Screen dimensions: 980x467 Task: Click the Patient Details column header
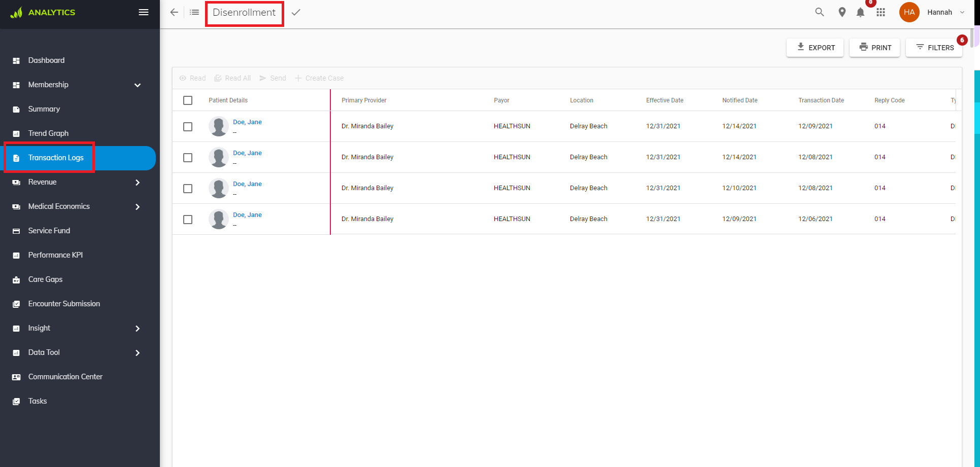click(228, 100)
